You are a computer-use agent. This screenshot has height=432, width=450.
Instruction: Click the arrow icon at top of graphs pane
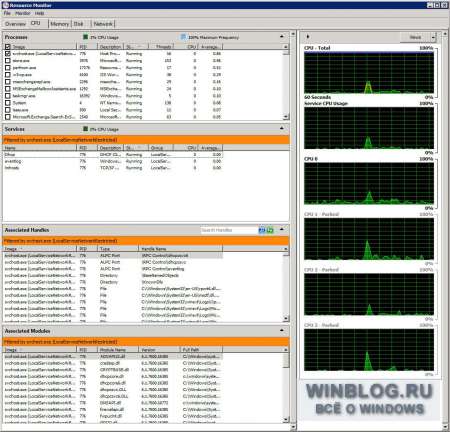point(308,37)
